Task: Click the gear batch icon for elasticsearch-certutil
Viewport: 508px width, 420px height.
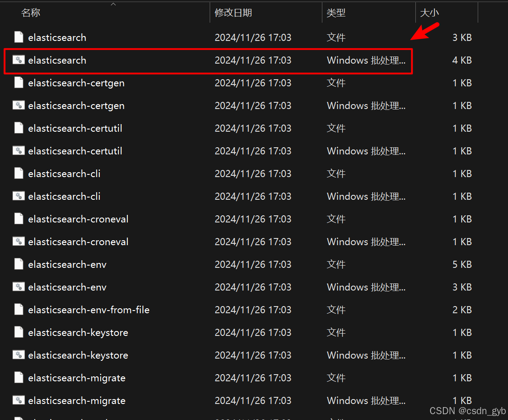Action: click(19, 150)
